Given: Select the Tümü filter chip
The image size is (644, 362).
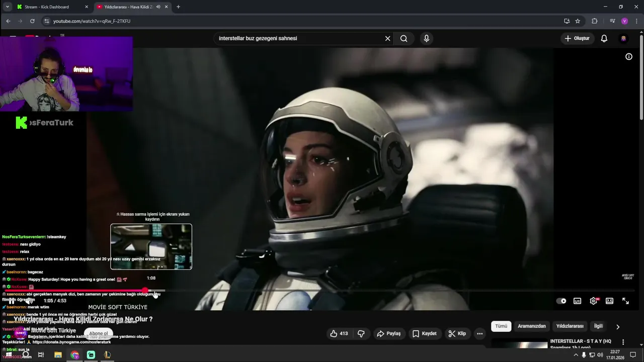Looking at the screenshot, I should pyautogui.click(x=501, y=326).
